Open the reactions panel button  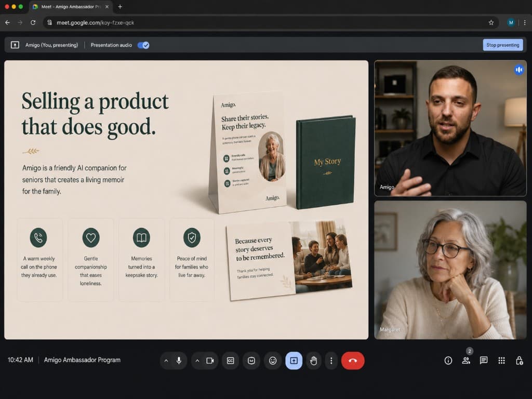click(x=251, y=361)
